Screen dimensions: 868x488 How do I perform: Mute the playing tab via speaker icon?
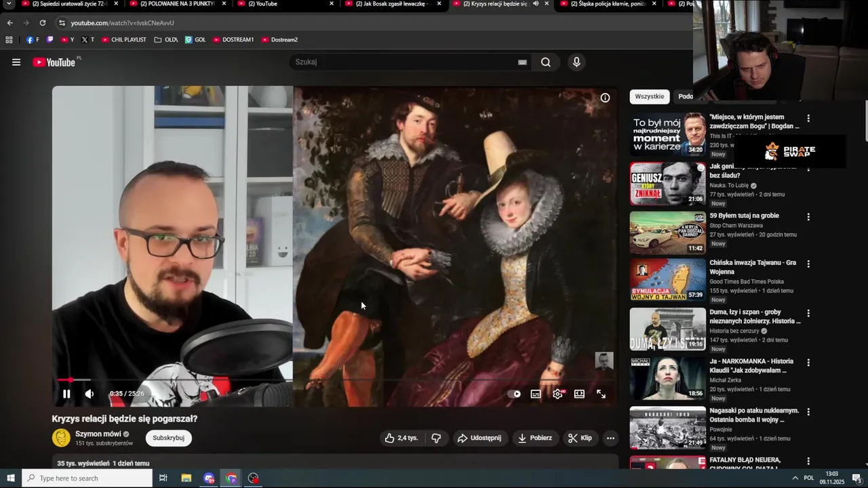536,4
